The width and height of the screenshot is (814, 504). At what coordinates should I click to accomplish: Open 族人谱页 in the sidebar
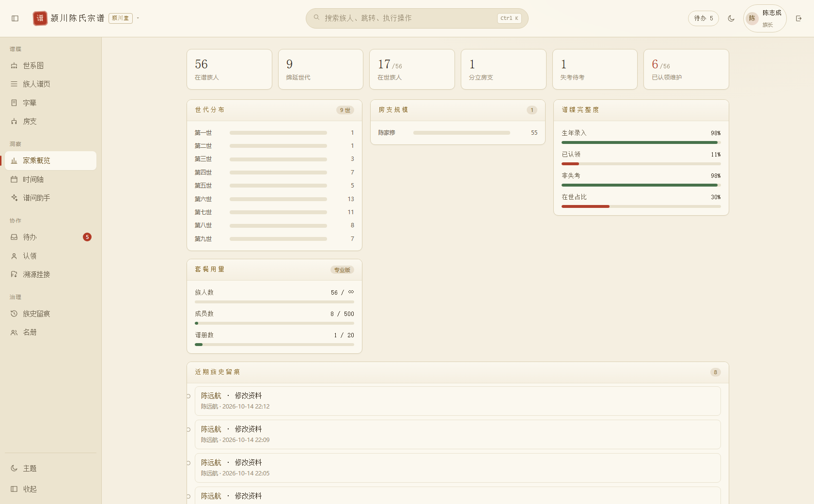pyautogui.click(x=50, y=84)
